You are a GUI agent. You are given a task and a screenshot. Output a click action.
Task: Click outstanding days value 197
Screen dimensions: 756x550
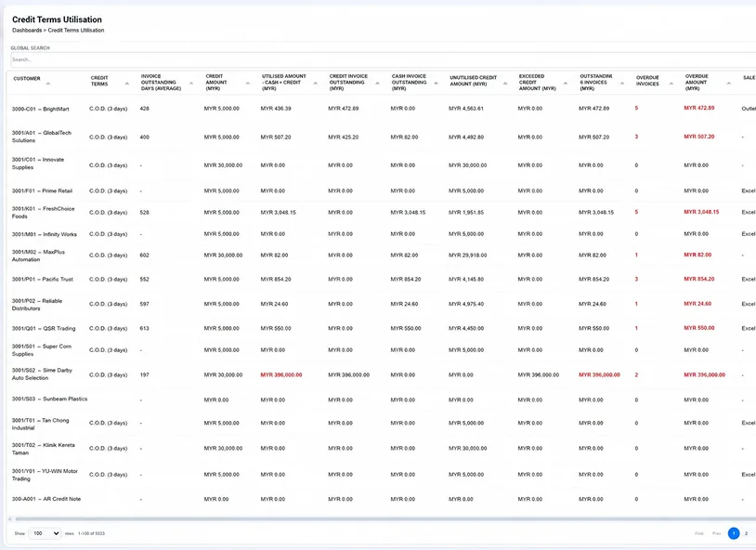(x=144, y=374)
